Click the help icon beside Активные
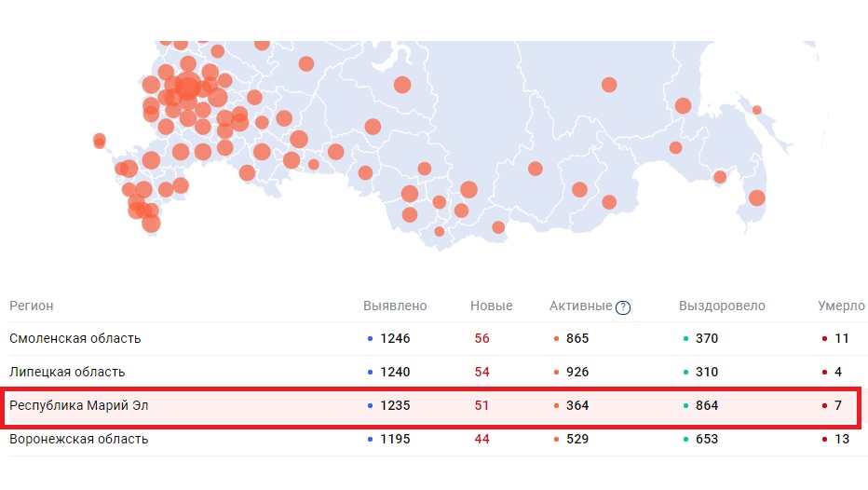Image resolution: width=868 pixels, height=490 pixels. [x=623, y=307]
